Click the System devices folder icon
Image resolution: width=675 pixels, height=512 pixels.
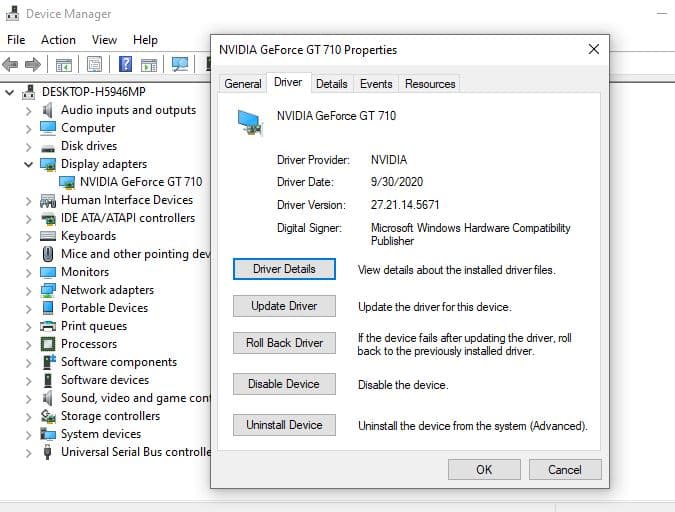click(x=48, y=434)
